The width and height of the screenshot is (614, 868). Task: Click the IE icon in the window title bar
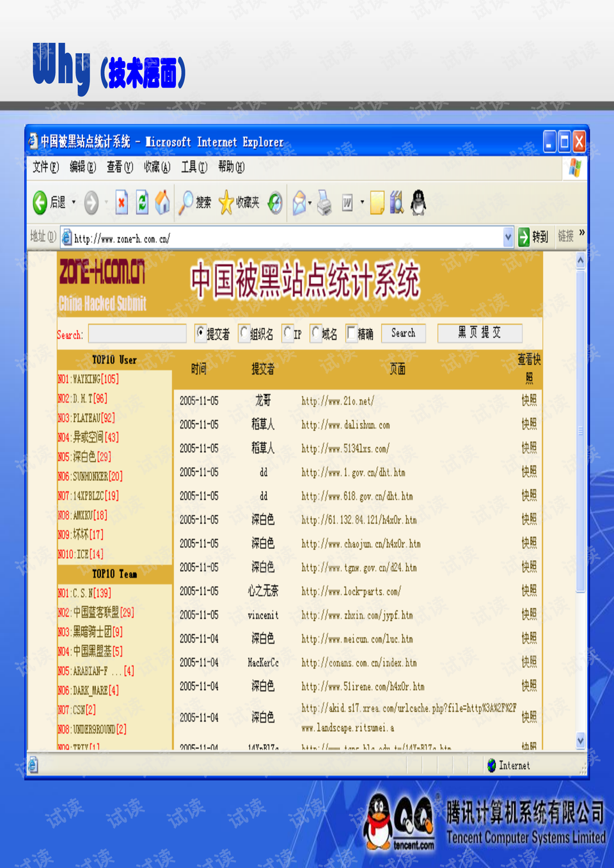point(33,141)
